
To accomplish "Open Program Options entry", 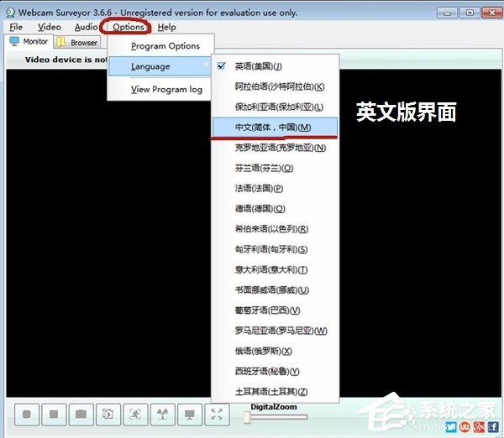I will click(x=165, y=46).
